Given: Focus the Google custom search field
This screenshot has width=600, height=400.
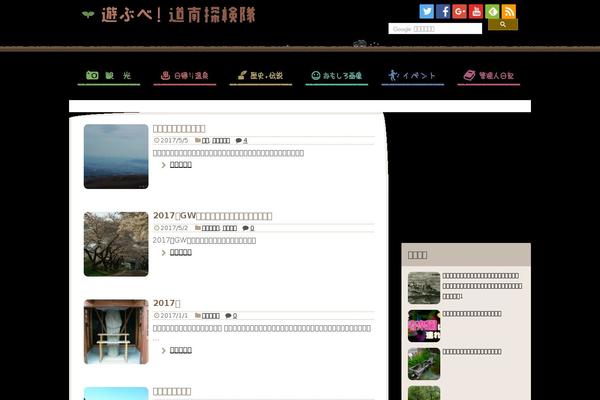Looking at the screenshot, I should pos(435,29).
